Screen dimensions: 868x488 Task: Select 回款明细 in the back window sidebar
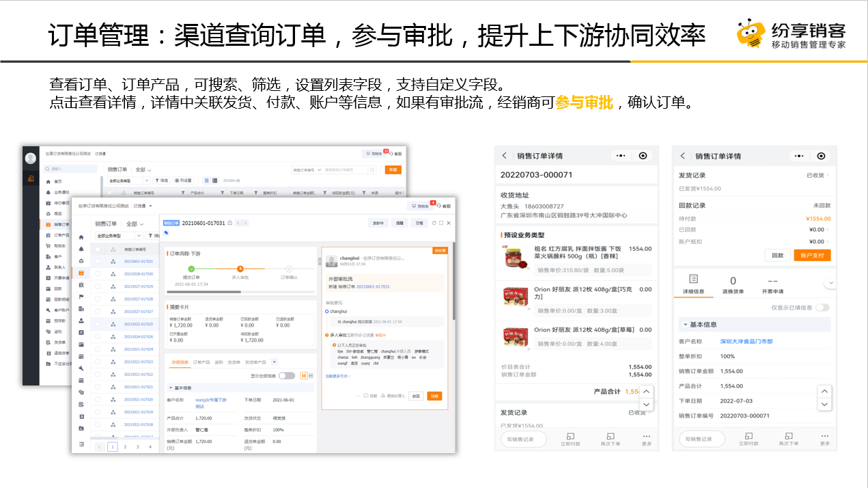click(x=61, y=299)
